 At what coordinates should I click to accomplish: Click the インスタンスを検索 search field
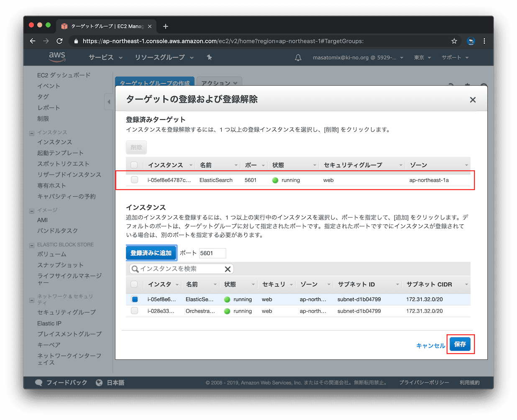(x=181, y=269)
